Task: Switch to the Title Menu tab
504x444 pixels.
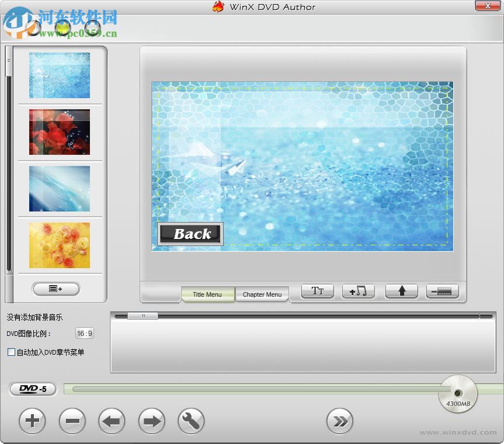Action: pyautogui.click(x=207, y=295)
